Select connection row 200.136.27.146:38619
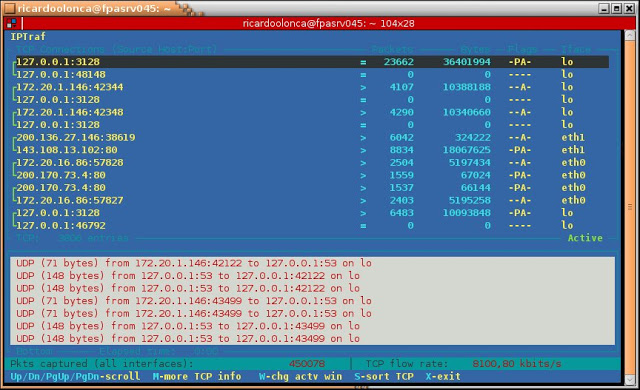 312,137
